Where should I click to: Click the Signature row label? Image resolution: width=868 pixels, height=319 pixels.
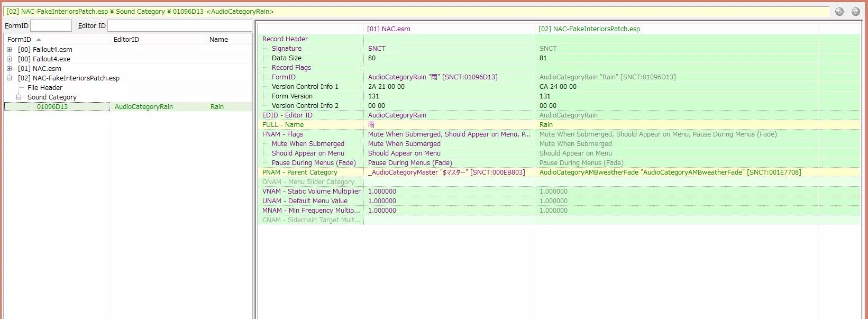[287, 49]
